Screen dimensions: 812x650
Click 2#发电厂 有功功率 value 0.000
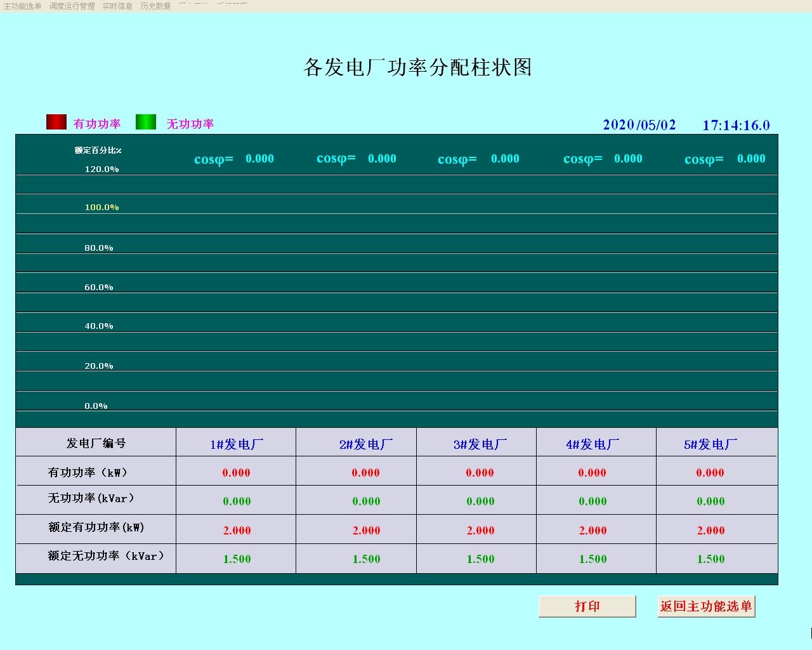pyautogui.click(x=365, y=473)
